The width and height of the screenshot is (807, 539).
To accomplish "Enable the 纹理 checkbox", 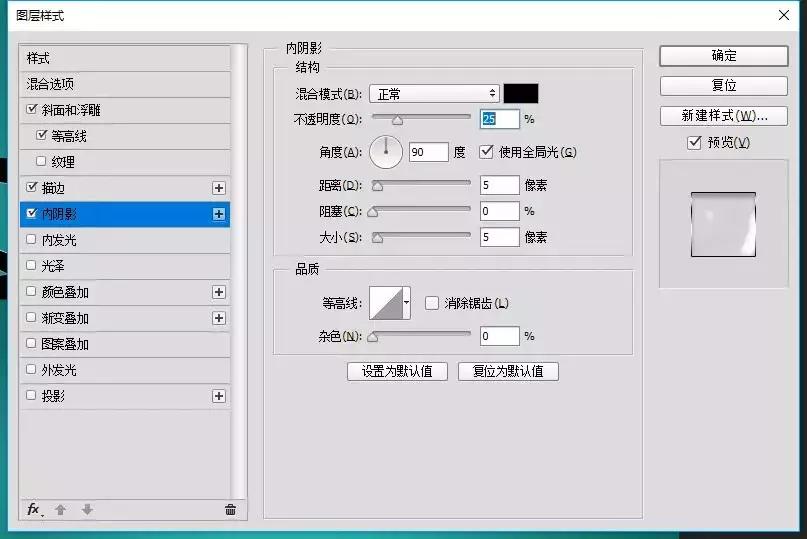I will point(41,161).
